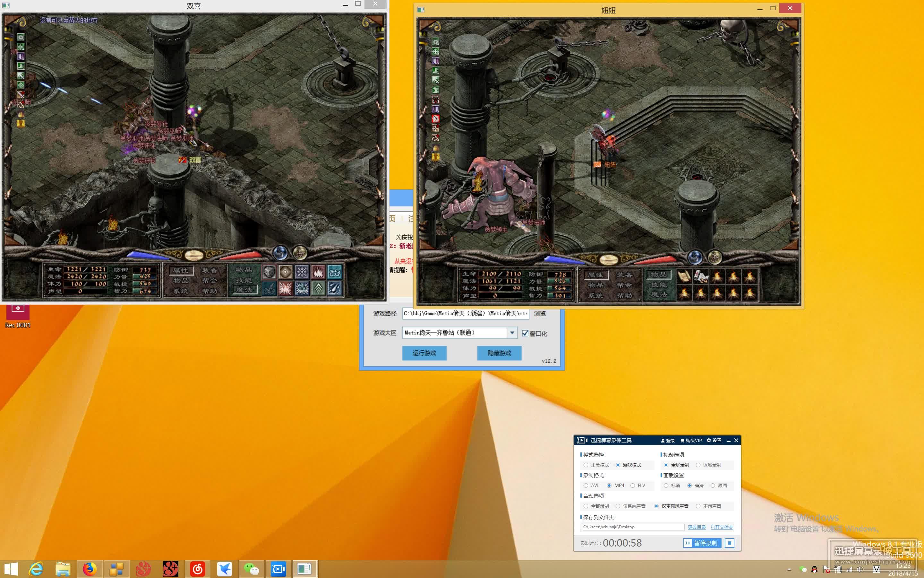Select the green upward-arrows spell in 双喜 hotbar
This screenshot has height=578, width=924.
319,288
